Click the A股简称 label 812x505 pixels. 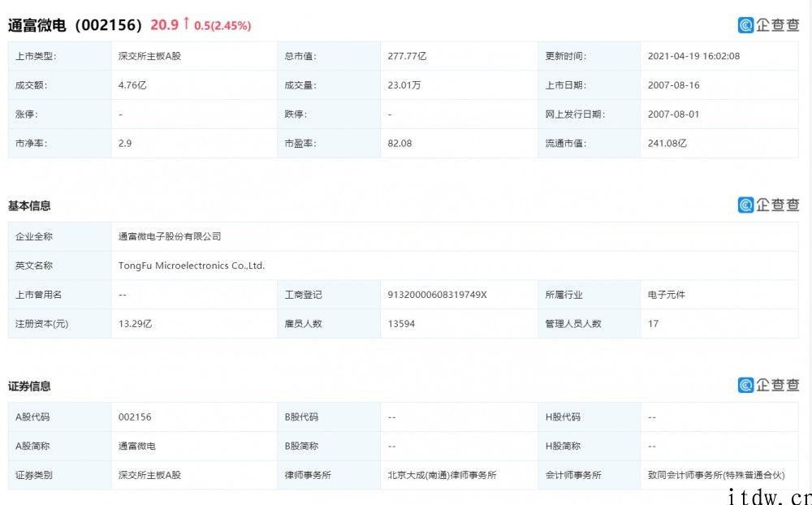[x=32, y=446]
